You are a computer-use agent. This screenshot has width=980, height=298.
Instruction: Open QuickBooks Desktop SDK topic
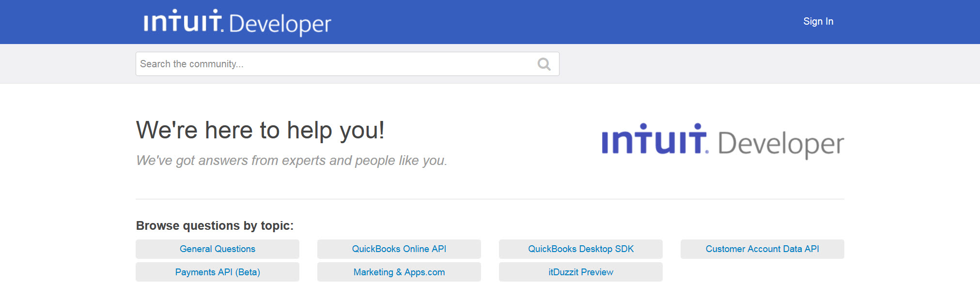click(x=581, y=249)
